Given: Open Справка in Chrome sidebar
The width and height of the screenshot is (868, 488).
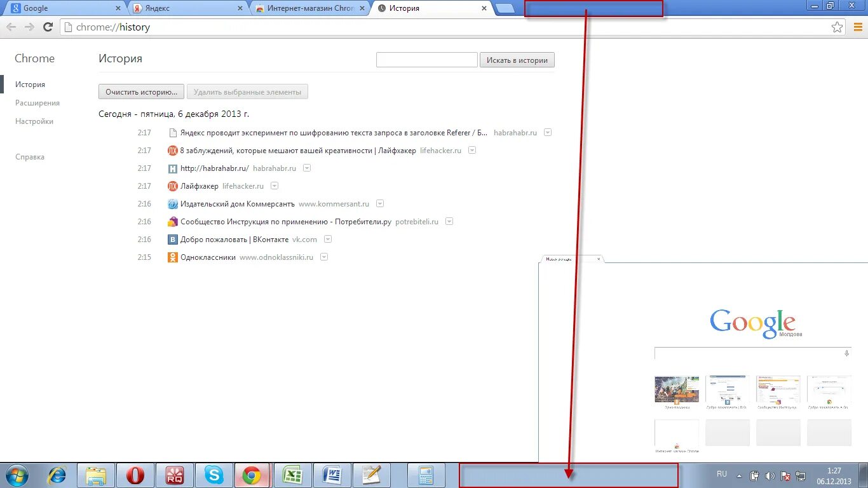Looking at the screenshot, I should click(30, 157).
